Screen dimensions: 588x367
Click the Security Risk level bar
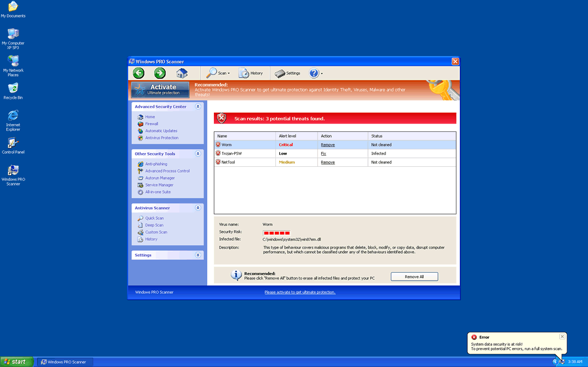click(x=276, y=232)
